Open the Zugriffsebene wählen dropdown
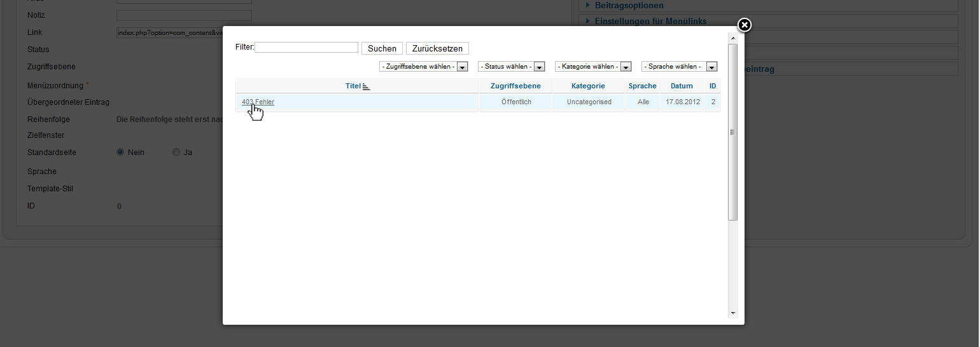 424,67
